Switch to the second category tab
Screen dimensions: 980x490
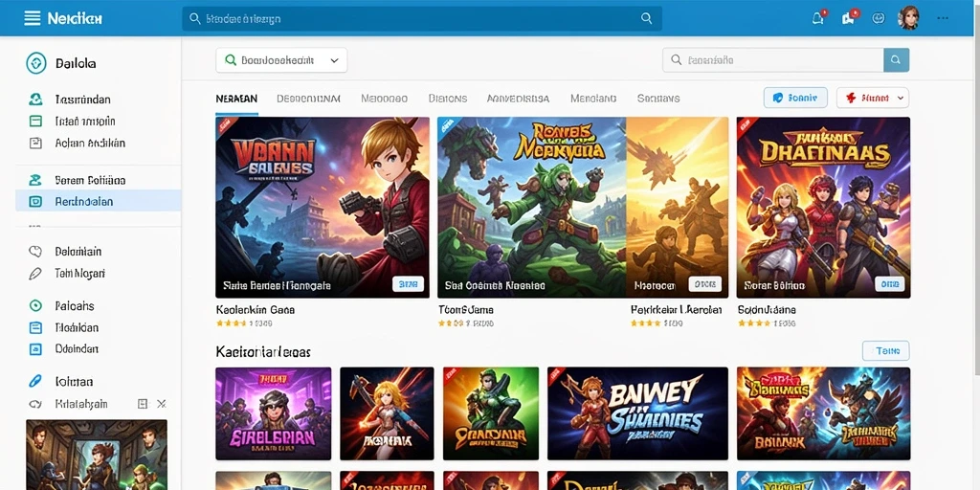pos(309,99)
